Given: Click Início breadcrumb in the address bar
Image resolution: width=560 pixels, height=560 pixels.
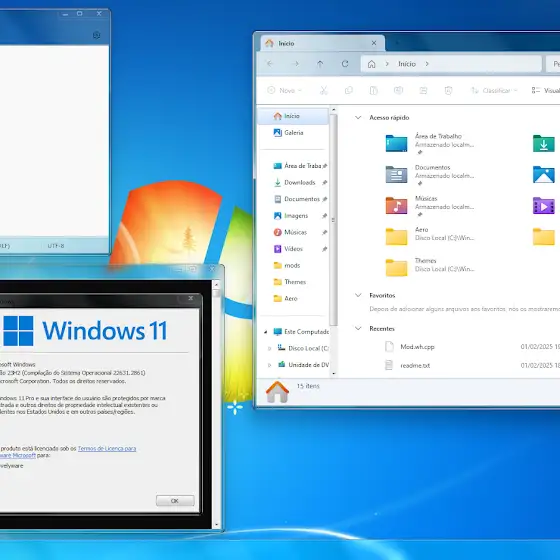Looking at the screenshot, I should coord(407,64).
